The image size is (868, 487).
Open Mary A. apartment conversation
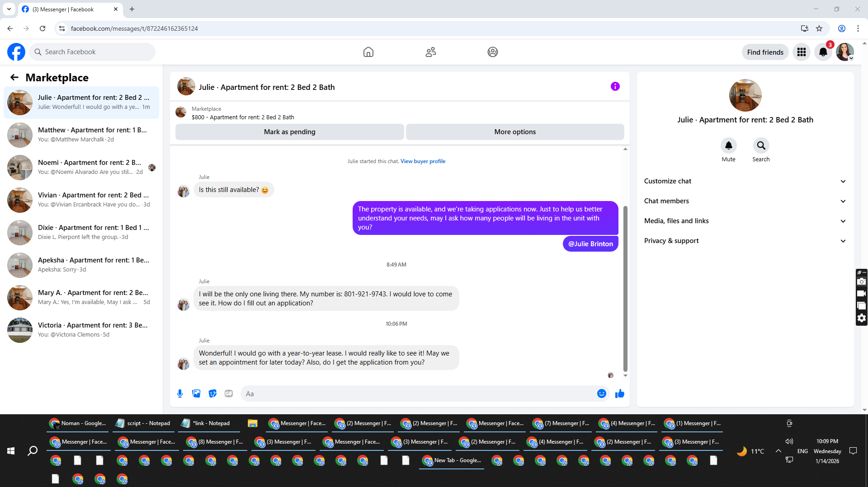[x=81, y=298]
